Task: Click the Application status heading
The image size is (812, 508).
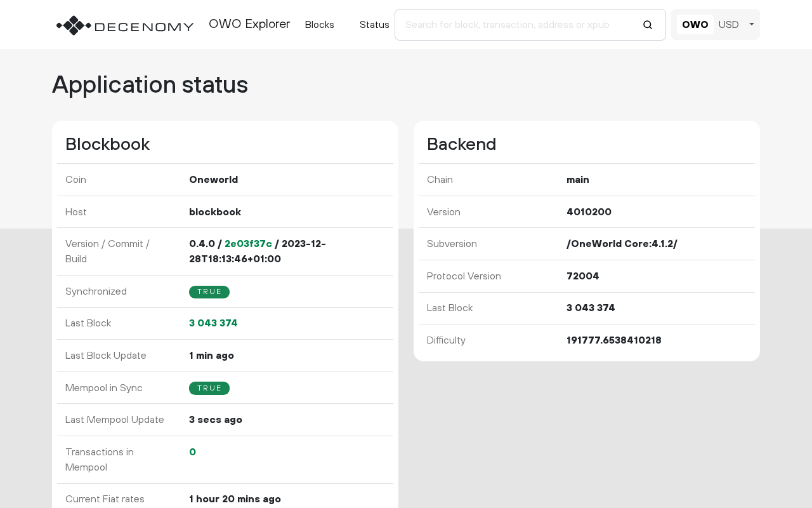Action: (150, 84)
